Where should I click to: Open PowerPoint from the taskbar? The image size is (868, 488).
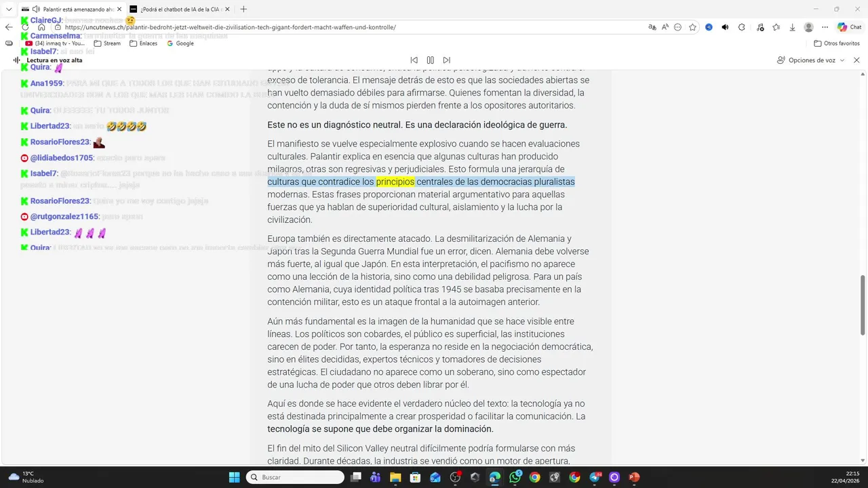[x=635, y=477]
